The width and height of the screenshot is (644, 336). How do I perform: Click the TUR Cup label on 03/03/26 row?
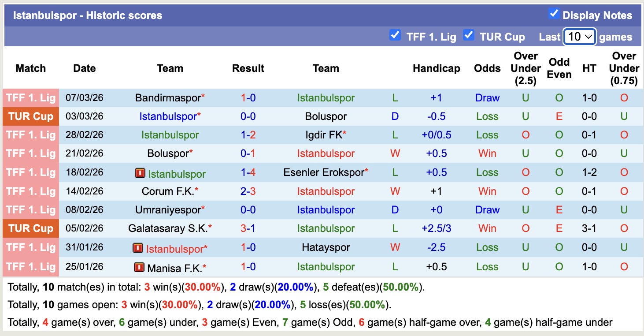click(31, 116)
